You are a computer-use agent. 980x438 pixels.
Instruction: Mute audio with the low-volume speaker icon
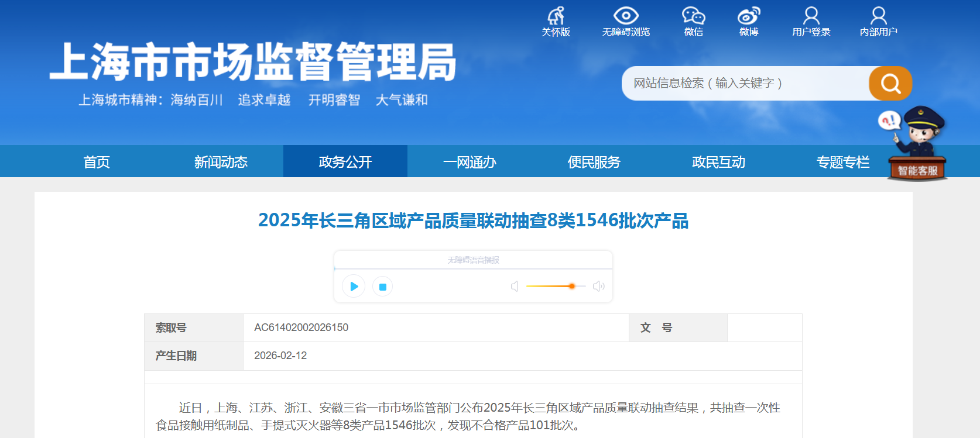click(515, 287)
